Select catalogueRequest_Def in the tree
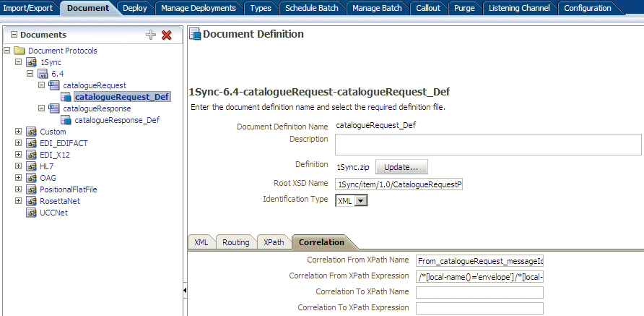 tap(121, 97)
